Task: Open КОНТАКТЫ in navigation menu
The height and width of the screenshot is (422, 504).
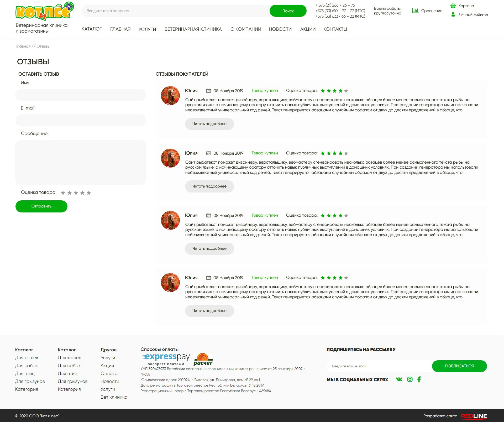Action: point(335,29)
